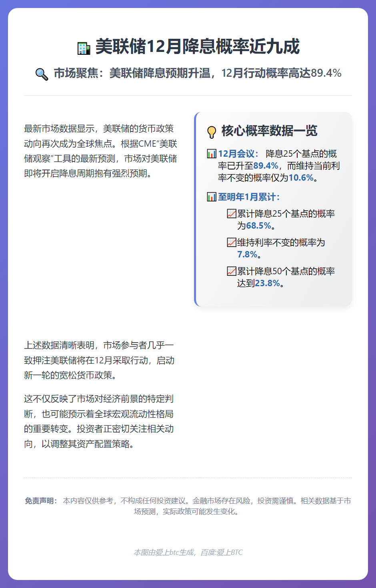The width and height of the screenshot is (376, 588).
Task: Click the footer credit 本图由爱上btc生成
Action: click(188, 552)
